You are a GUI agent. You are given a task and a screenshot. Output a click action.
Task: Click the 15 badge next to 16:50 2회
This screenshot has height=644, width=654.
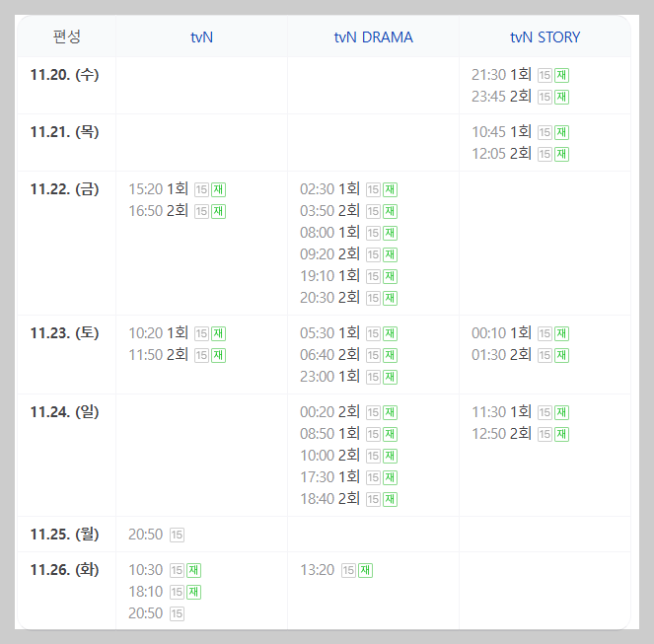click(x=201, y=211)
